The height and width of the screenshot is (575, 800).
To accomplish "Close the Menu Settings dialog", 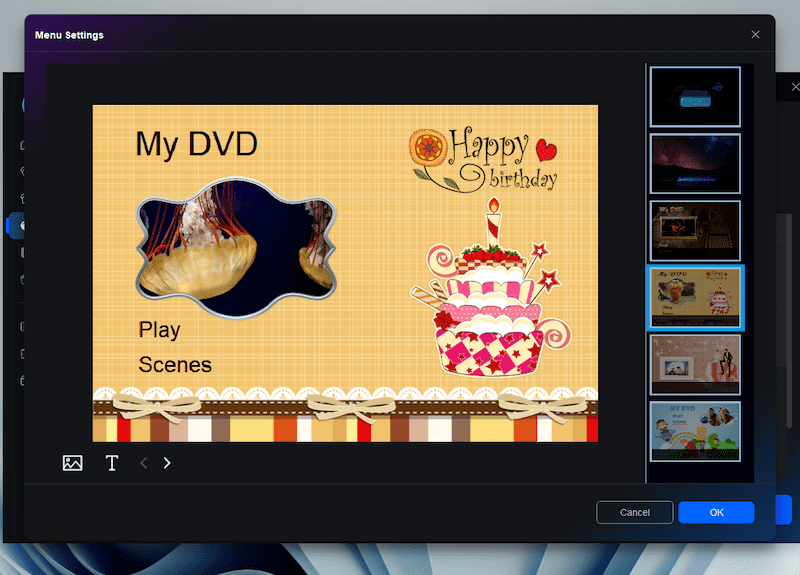I will tap(755, 34).
